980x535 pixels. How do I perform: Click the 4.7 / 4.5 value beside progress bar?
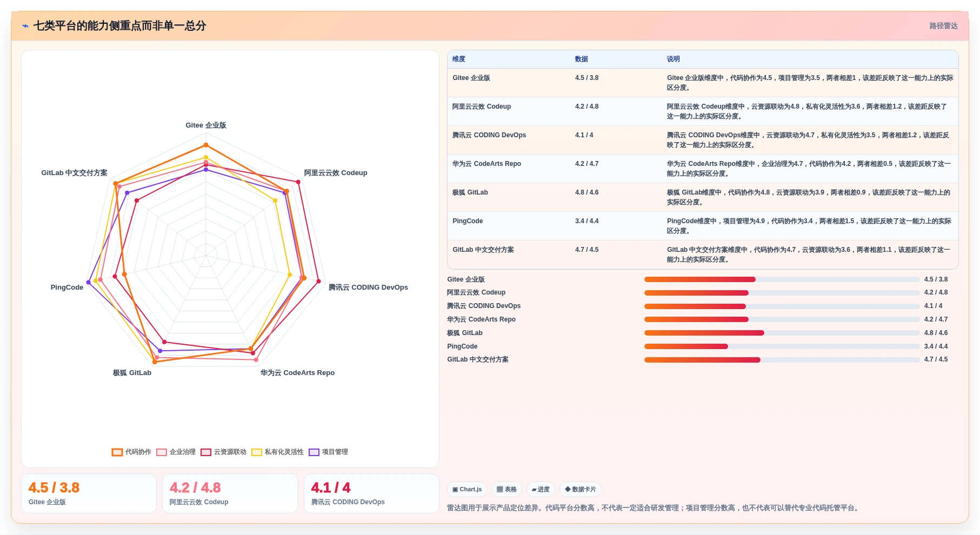coord(936,359)
